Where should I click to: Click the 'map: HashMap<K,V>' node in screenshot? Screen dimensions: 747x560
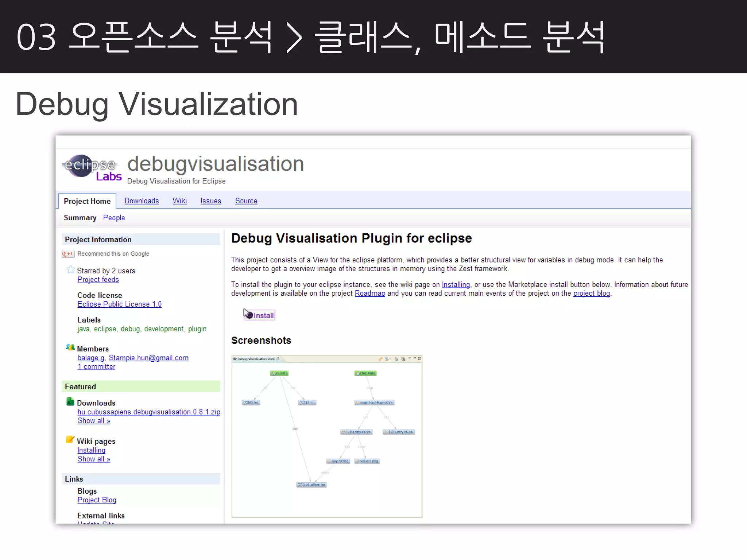pos(374,402)
